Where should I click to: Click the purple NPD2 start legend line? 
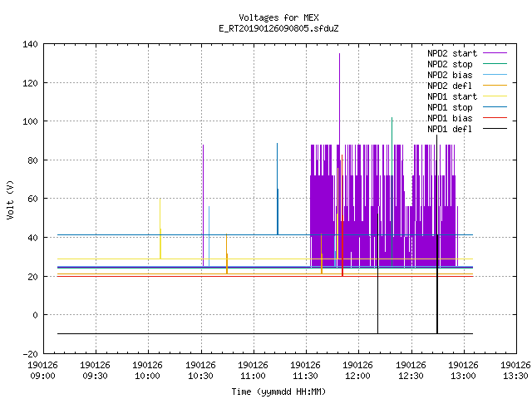(495, 53)
